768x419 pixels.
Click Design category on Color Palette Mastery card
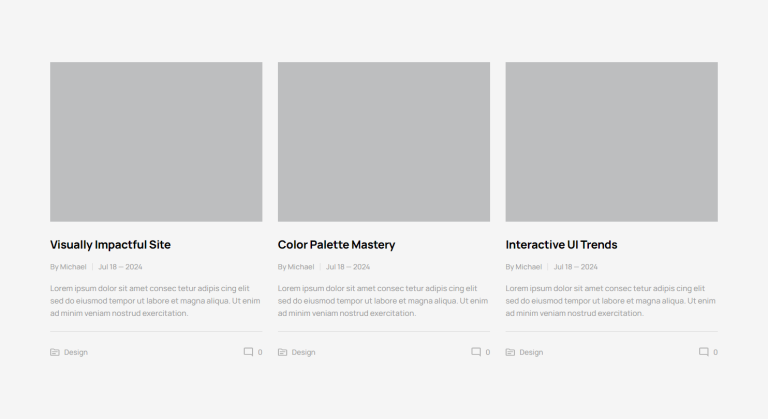[304, 352]
